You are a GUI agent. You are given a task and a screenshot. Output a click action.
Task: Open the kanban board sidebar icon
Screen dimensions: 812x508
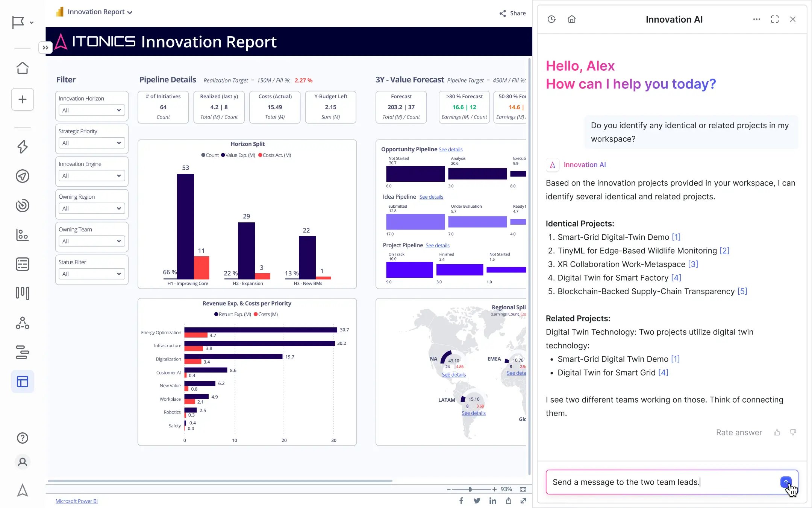(23, 294)
